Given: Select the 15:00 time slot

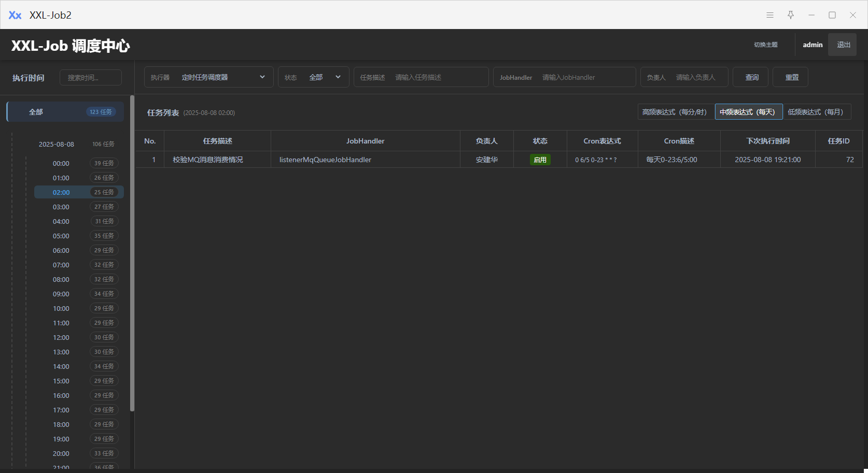Looking at the screenshot, I should click(79, 381).
